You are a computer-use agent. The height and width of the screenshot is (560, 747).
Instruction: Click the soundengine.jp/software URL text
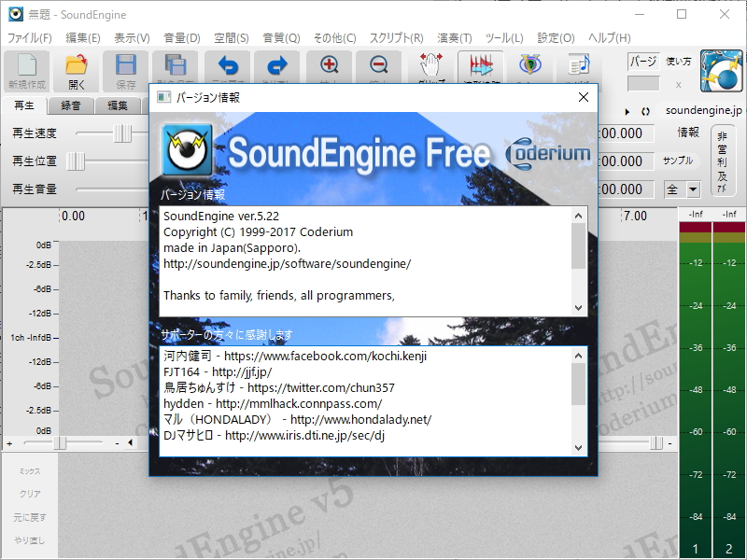[287, 264]
